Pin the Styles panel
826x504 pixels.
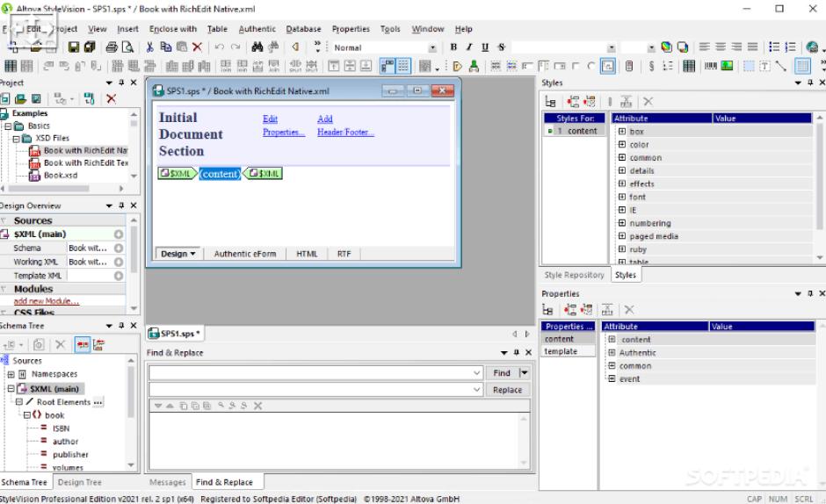[x=810, y=83]
